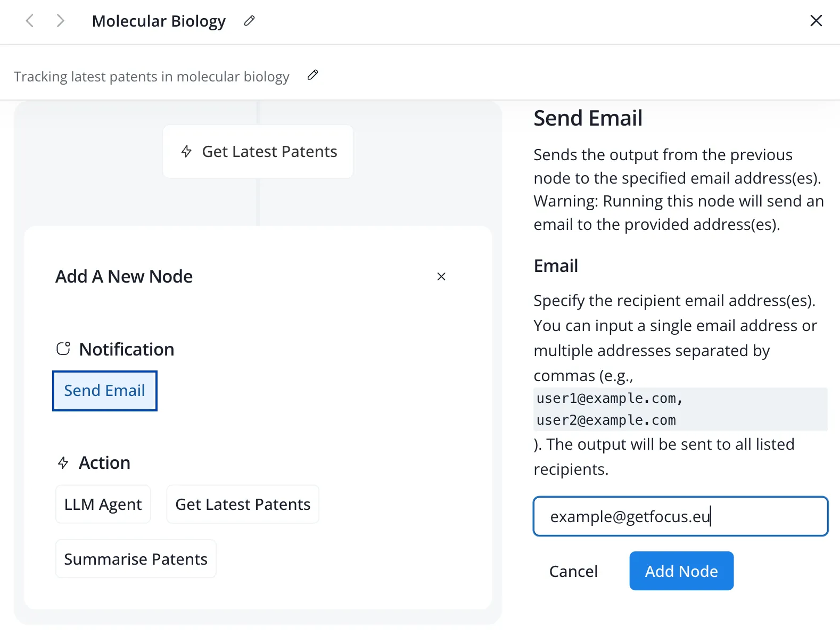Select the Get Latest Patents workflow node
The width and height of the screenshot is (840, 644).
click(x=258, y=152)
